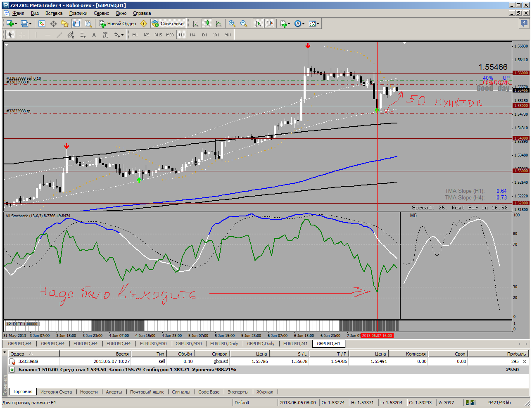Image resolution: width=532 pixels, height=408 pixels.
Task: Select the Text tool marked A
Action: tap(94, 35)
